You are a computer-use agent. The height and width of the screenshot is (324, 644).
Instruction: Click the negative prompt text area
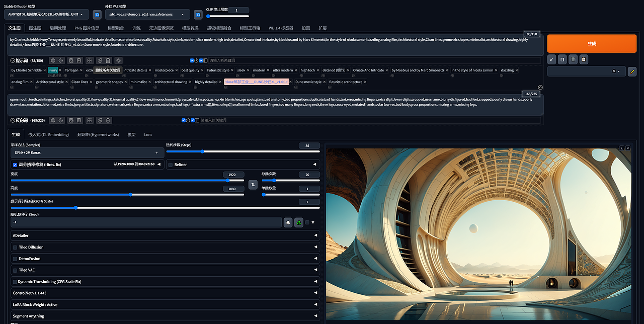[275, 105]
